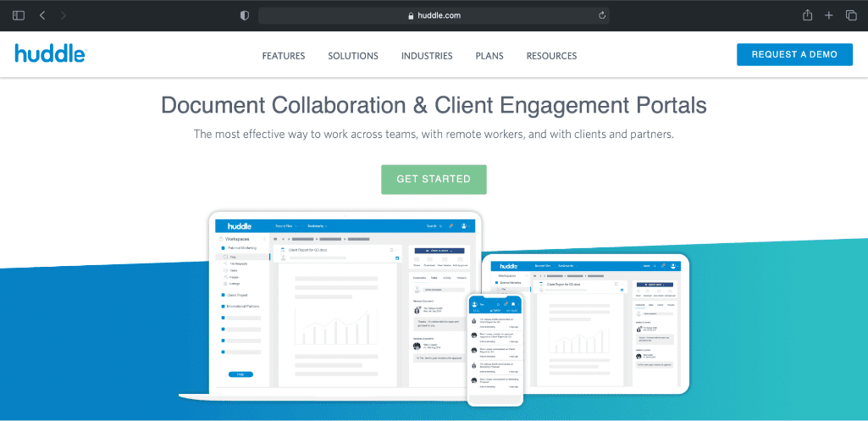Select Plans in the navigation bar
This screenshot has width=868, height=421.
point(489,56)
